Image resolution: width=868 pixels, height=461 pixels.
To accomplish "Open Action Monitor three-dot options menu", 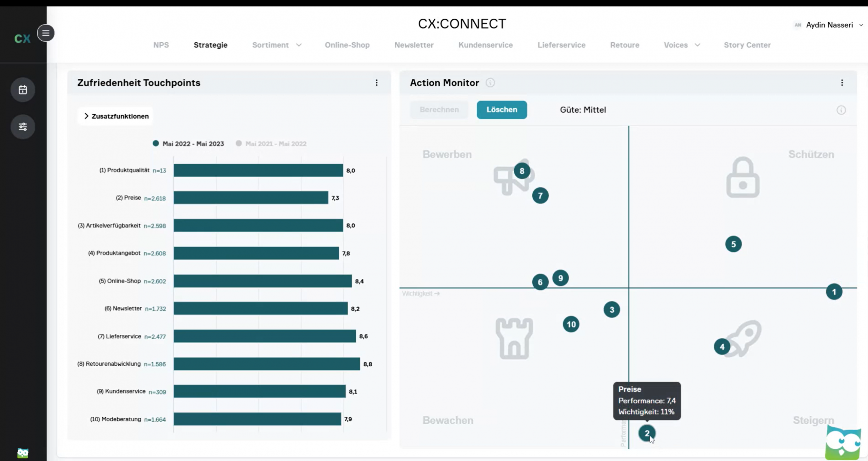I will click(x=842, y=83).
